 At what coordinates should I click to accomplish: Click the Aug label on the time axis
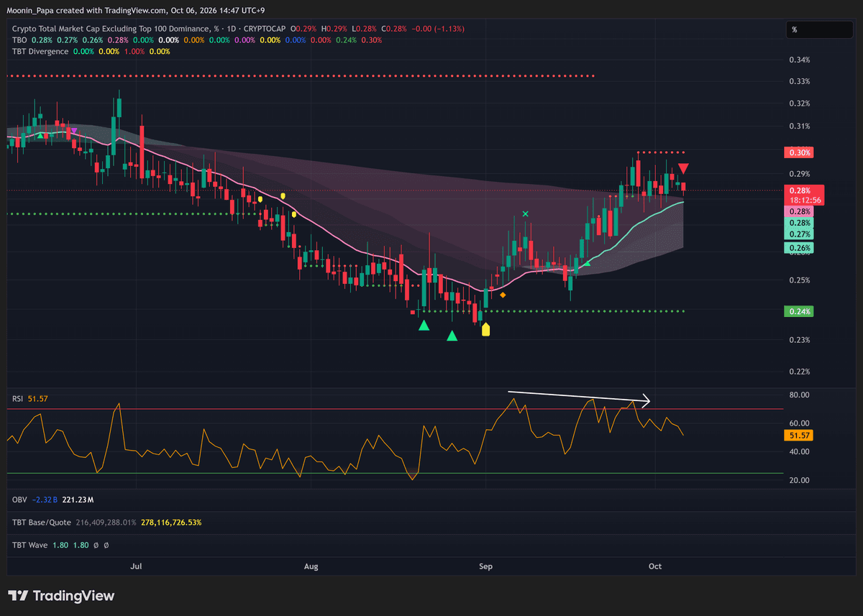311,566
